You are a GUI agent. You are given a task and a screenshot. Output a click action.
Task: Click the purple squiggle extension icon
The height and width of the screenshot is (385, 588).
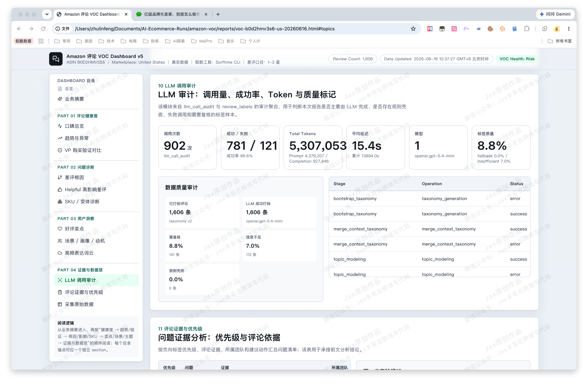tap(466, 29)
